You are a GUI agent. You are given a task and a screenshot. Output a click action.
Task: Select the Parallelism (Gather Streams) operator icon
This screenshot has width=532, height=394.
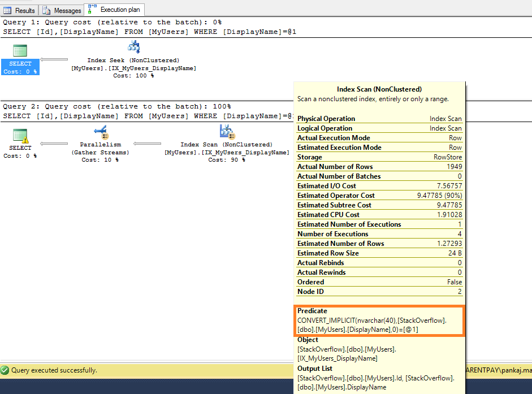pos(101,132)
